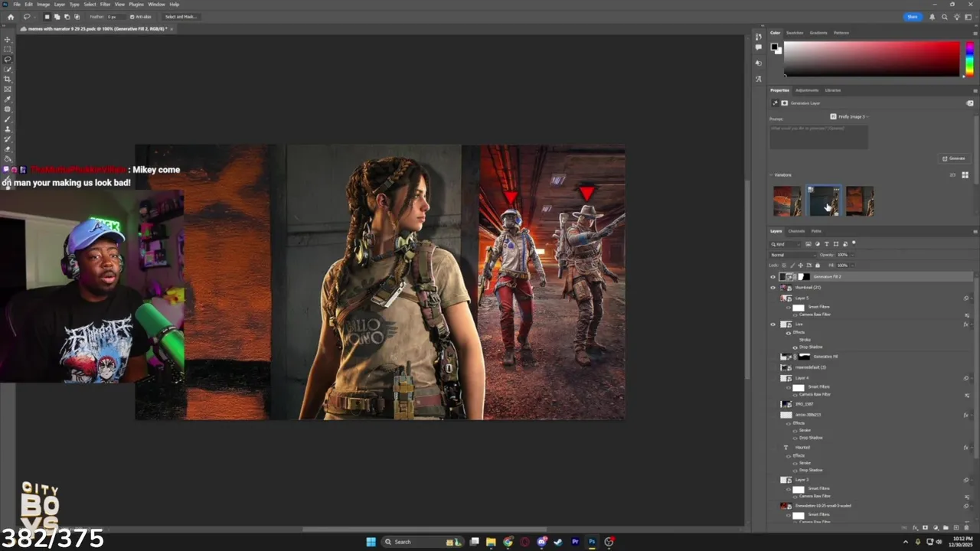Choose New Selection mode icon

pos(47,17)
